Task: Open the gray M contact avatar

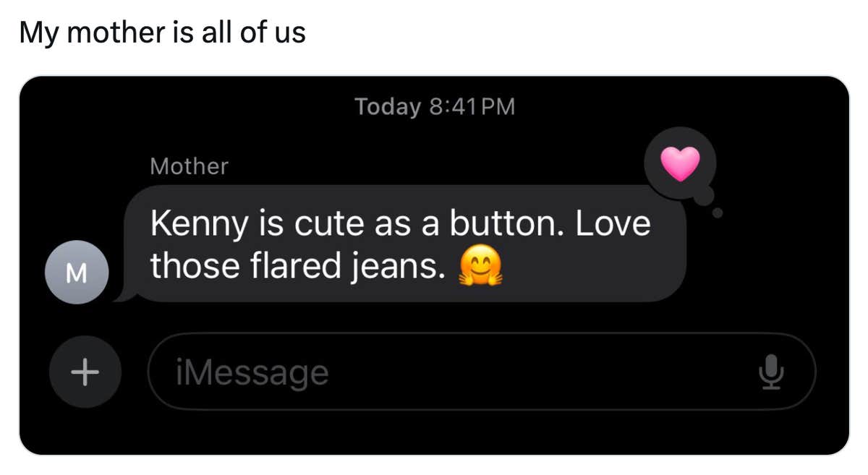Action: click(x=77, y=273)
